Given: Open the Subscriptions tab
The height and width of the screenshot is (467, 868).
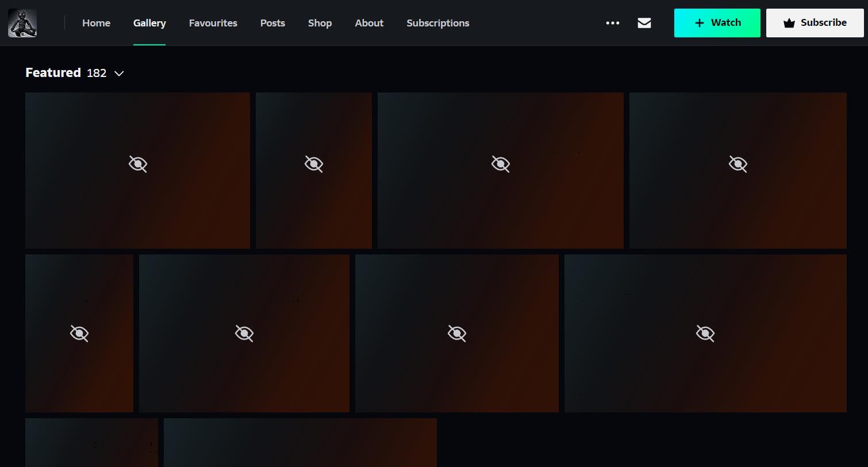Looking at the screenshot, I should (437, 23).
